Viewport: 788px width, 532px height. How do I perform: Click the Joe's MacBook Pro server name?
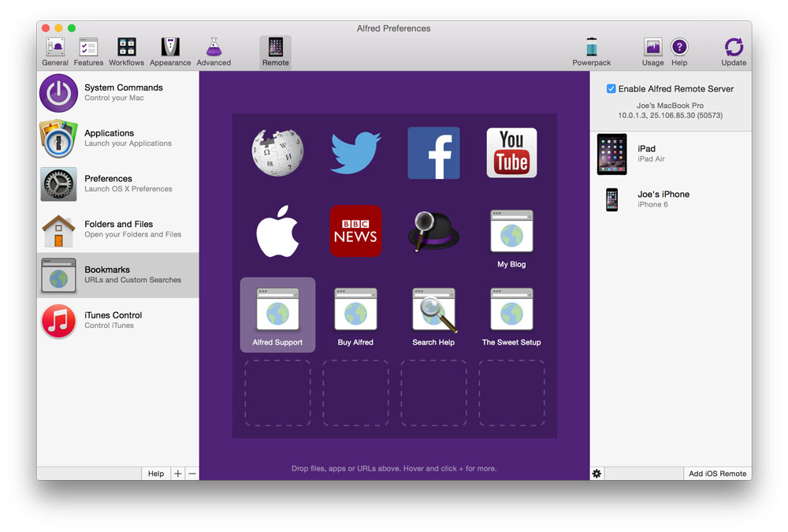[670, 106]
